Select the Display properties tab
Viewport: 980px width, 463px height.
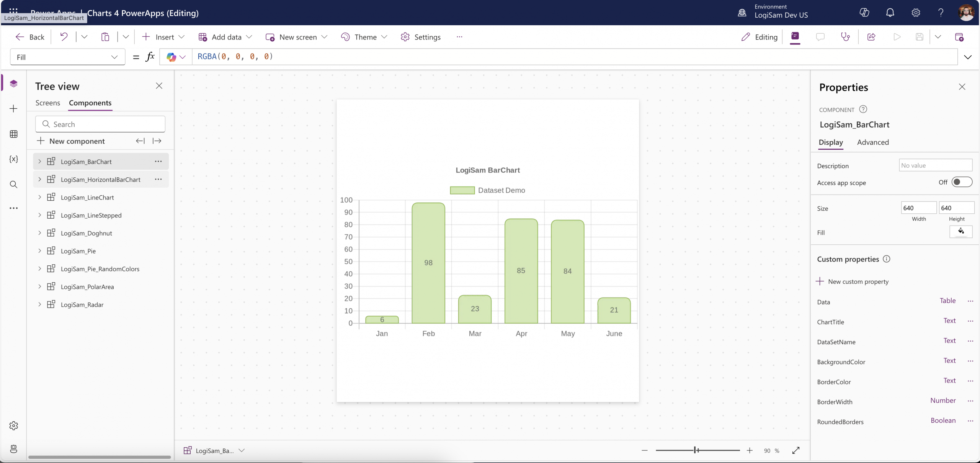831,142
